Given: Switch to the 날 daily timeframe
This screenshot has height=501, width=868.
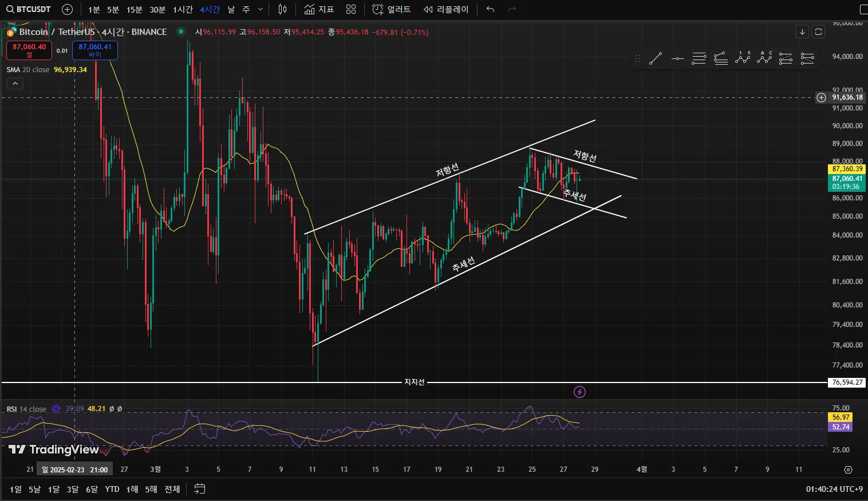Looking at the screenshot, I should click(x=231, y=9).
